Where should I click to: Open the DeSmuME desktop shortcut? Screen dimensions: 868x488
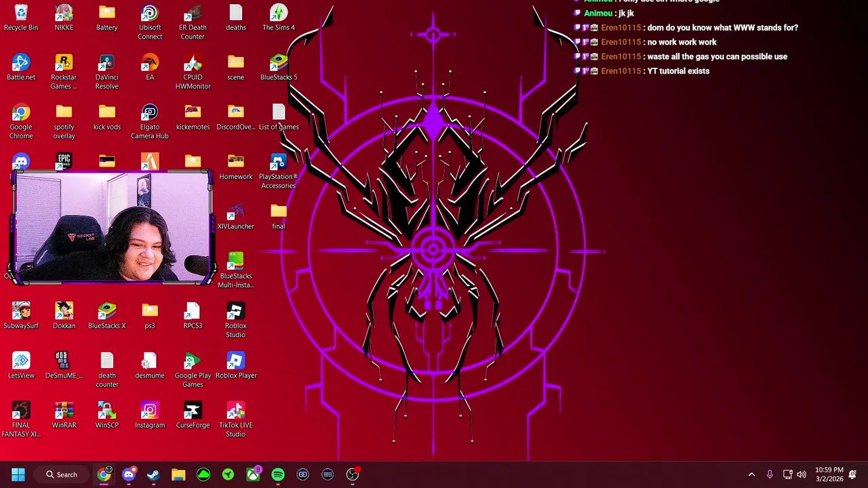click(x=64, y=366)
